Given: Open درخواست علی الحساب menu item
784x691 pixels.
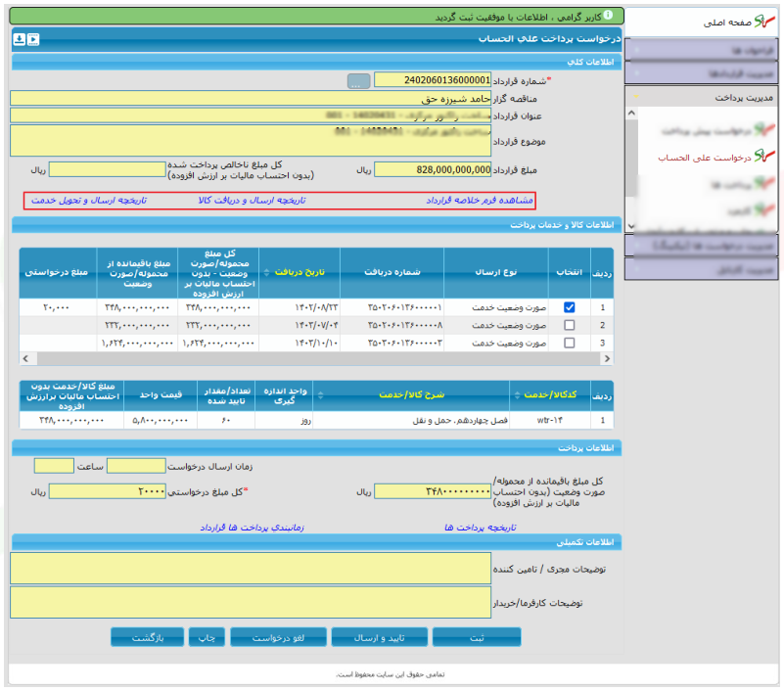Looking at the screenshot, I should 705,158.
